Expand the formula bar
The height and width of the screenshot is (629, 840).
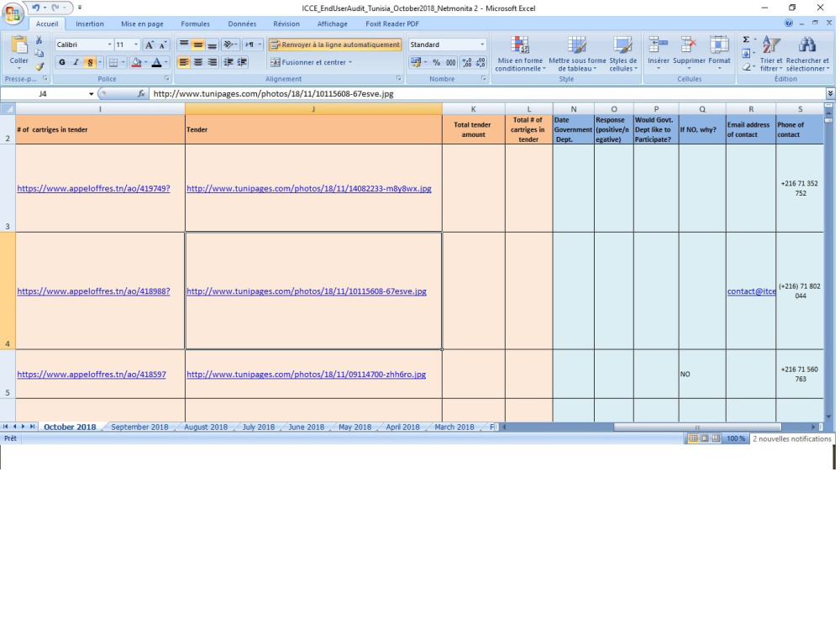[x=830, y=93]
